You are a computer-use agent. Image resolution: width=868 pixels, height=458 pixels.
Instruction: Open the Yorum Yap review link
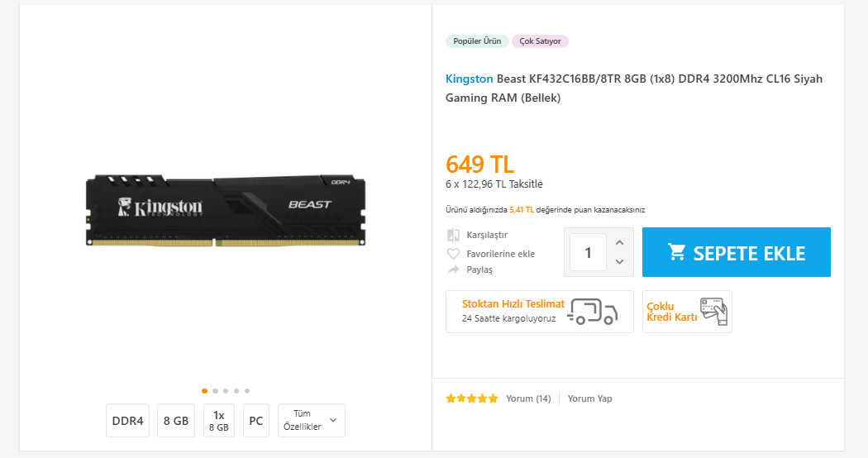click(589, 398)
